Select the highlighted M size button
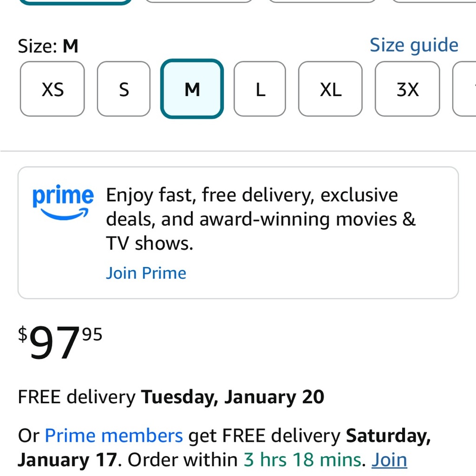This screenshot has width=476, height=476. 192,89
